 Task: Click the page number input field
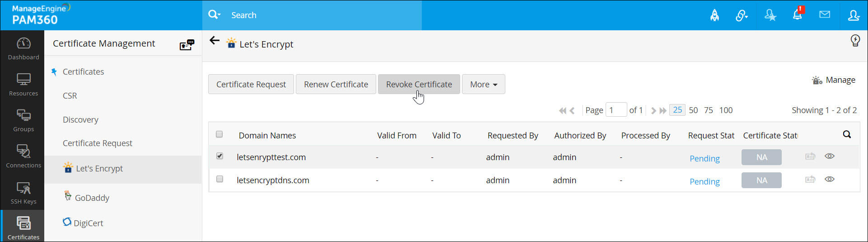click(616, 110)
